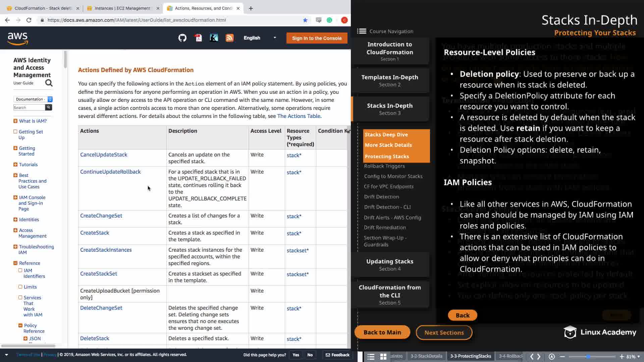644x362 pixels.
Task: Adjust the zoom slider in bottom bar
Action: tap(588, 357)
